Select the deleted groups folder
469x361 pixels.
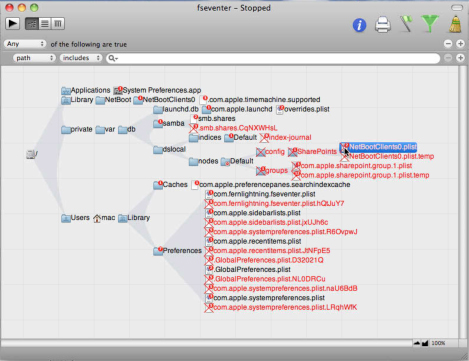pyautogui.click(x=272, y=171)
